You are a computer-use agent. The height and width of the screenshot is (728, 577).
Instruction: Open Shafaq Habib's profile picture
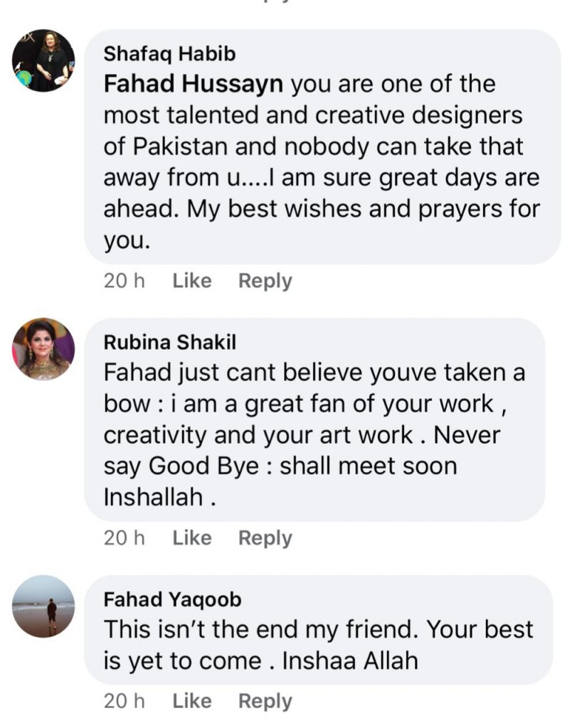pos(43,60)
